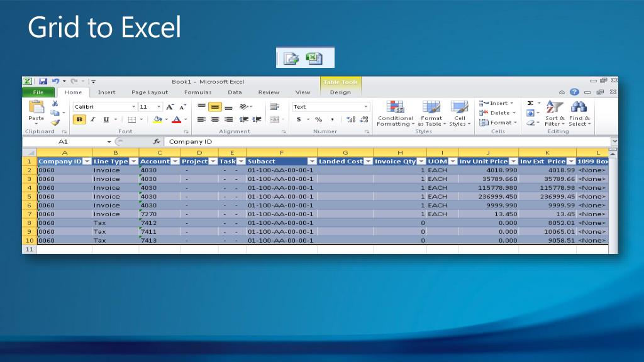The width and height of the screenshot is (644, 362).
Task: Open the Table Tools Design tab
Action: (x=340, y=92)
